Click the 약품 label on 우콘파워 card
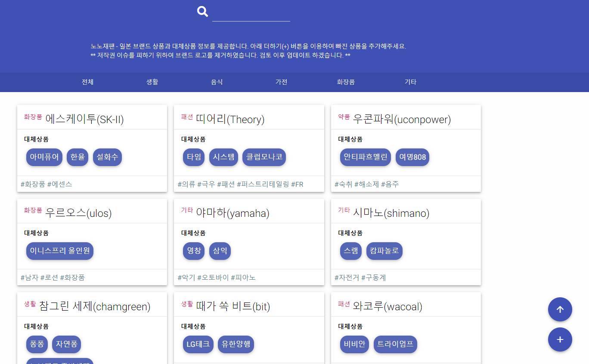 344,117
